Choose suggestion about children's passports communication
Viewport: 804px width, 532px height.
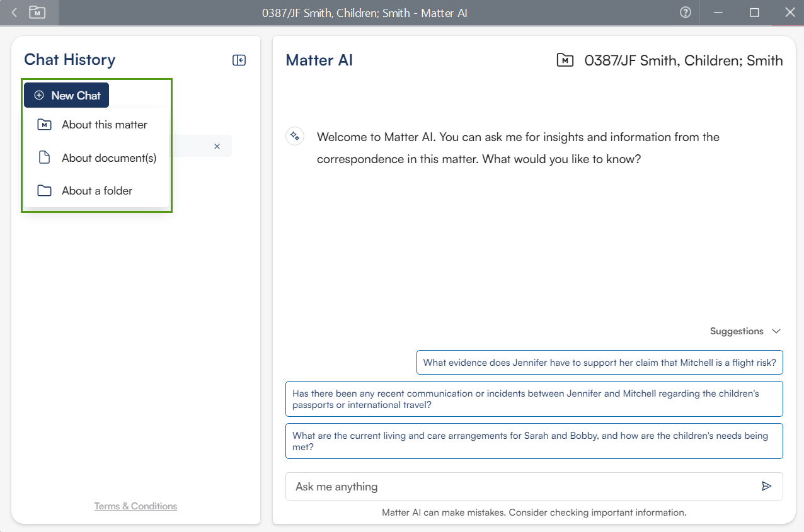pos(534,399)
